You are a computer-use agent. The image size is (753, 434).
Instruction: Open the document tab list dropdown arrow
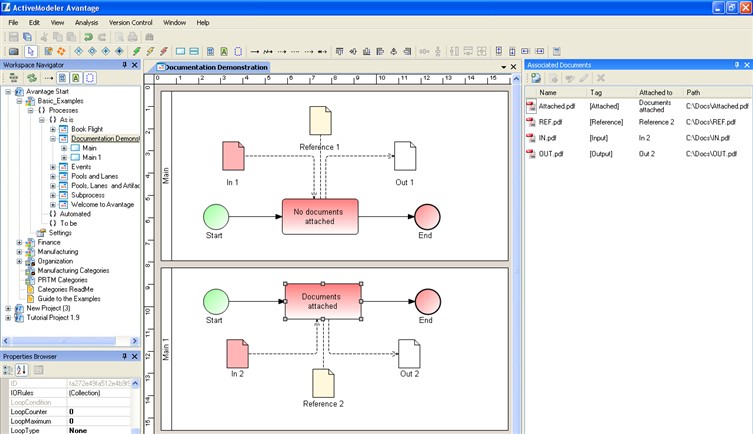pyautogui.click(x=503, y=67)
